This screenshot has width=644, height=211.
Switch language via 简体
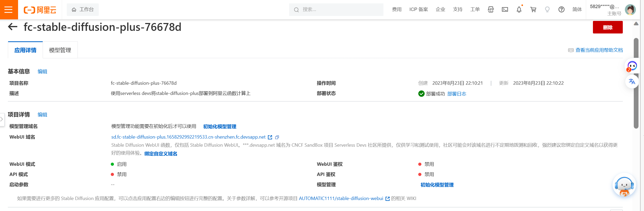[577, 9]
